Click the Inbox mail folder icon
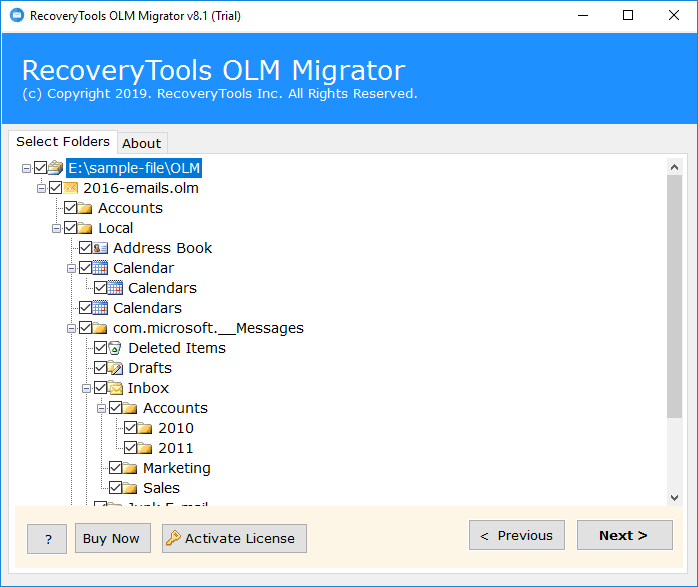698x587 pixels. (x=115, y=388)
